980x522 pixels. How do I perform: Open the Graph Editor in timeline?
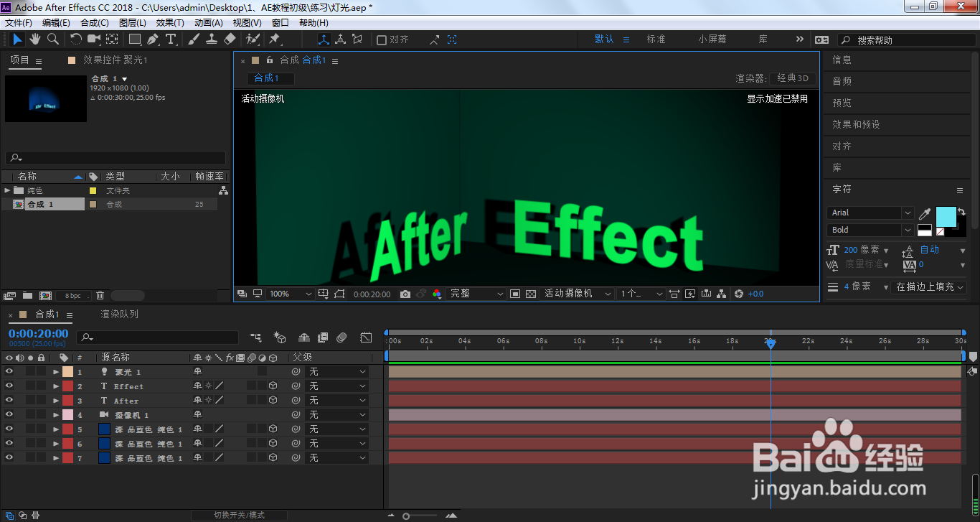tap(366, 337)
